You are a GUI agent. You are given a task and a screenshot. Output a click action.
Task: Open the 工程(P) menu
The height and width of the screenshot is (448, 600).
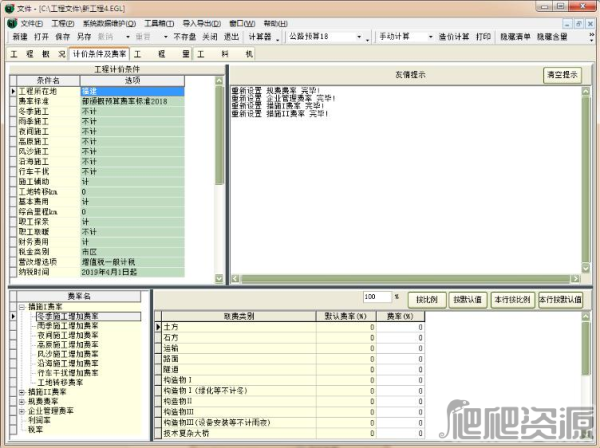pos(63,24)
